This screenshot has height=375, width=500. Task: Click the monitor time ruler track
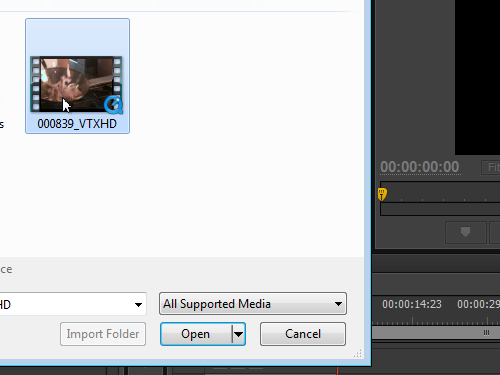[x=440, y=192]
